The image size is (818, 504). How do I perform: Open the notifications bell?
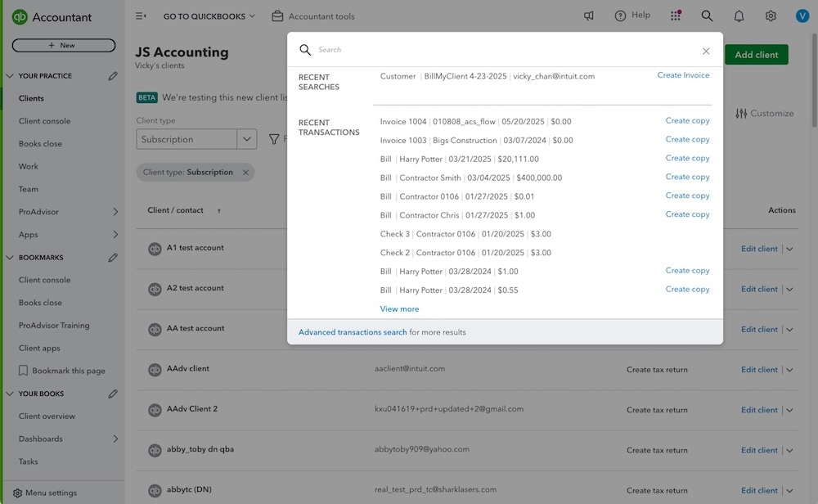pos(737,14)
